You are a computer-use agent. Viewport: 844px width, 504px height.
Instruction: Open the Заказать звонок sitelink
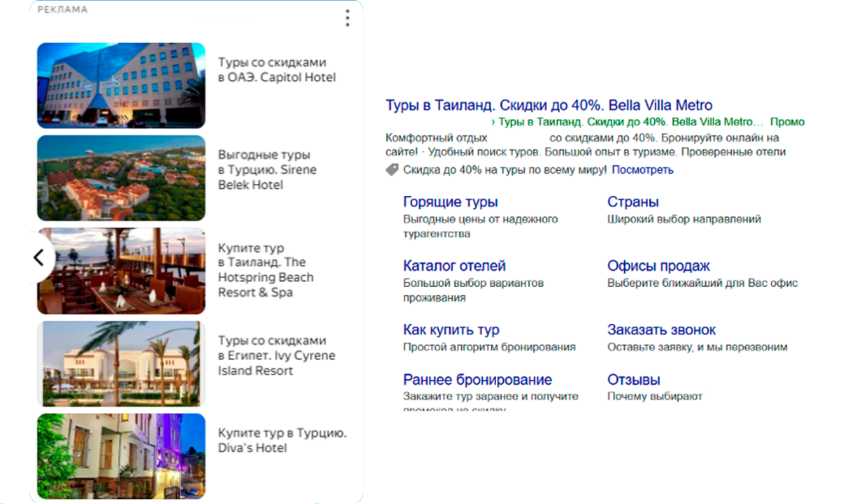[662, 329]
